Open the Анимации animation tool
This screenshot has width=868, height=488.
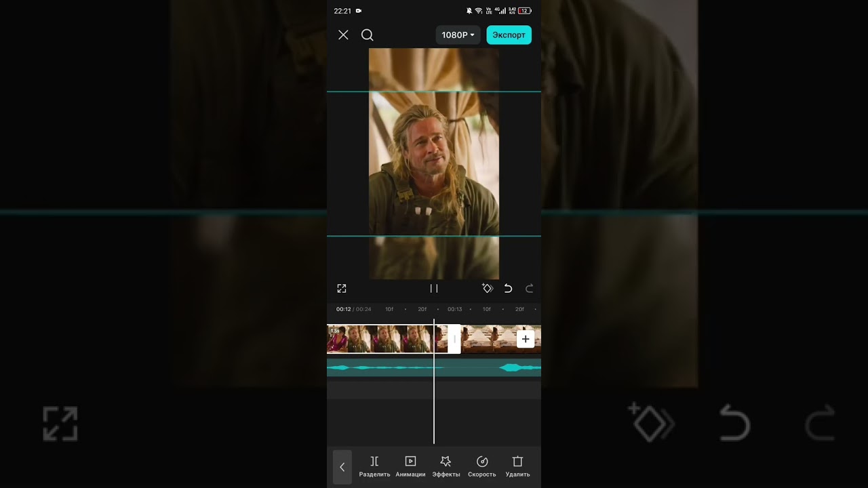(x=410, y=467)
